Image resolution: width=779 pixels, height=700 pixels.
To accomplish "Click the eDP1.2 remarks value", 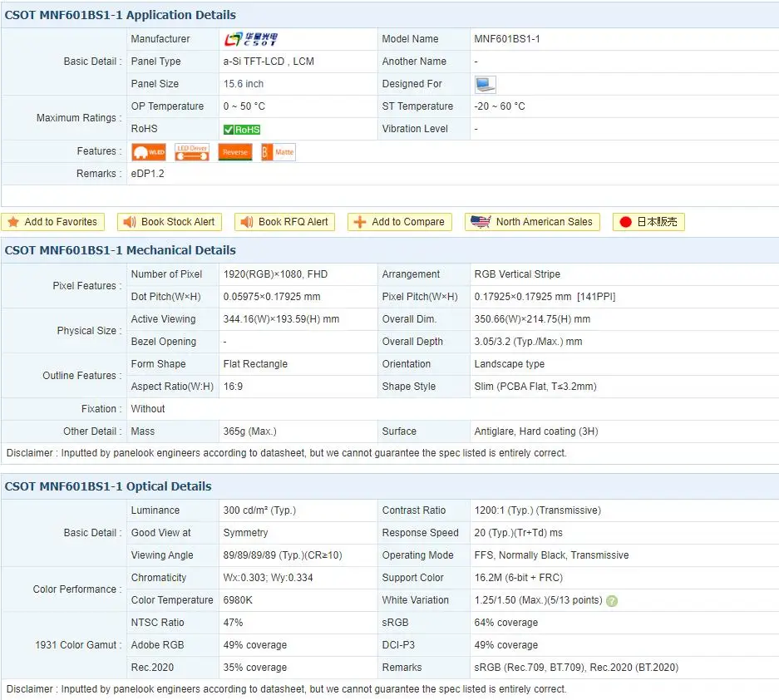I will pyautogui.click(x=147, y=174).
